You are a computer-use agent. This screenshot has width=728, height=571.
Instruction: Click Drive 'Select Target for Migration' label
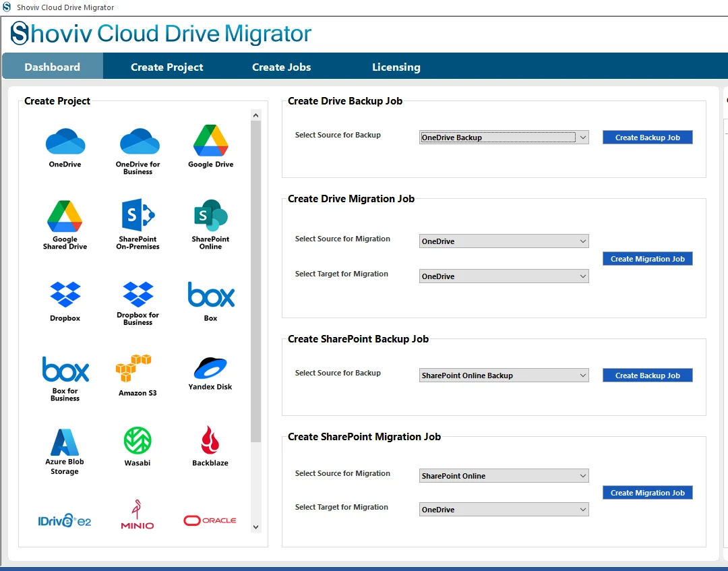[x=342, y=274]
